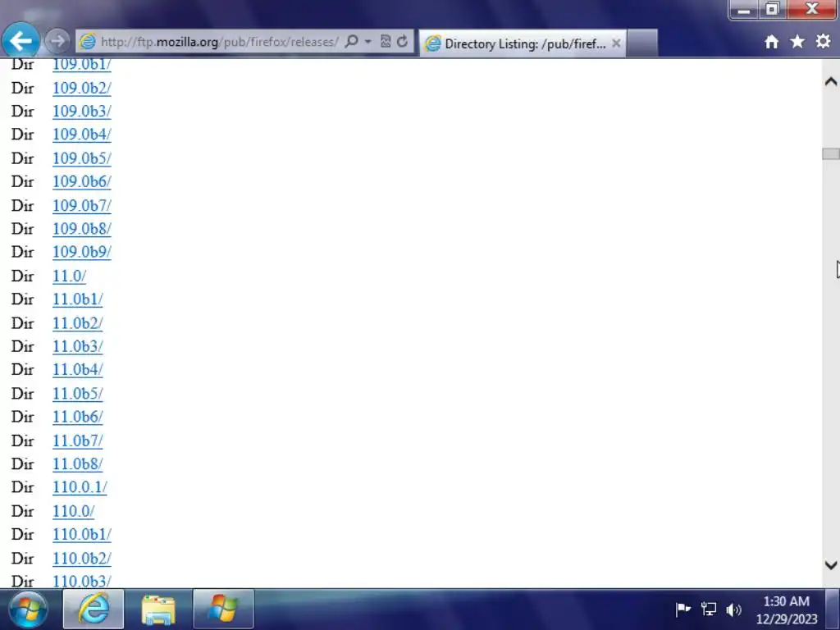840x630 pixels.
Task: Refresh the page with reload icon
Action: tap(402, 41)
